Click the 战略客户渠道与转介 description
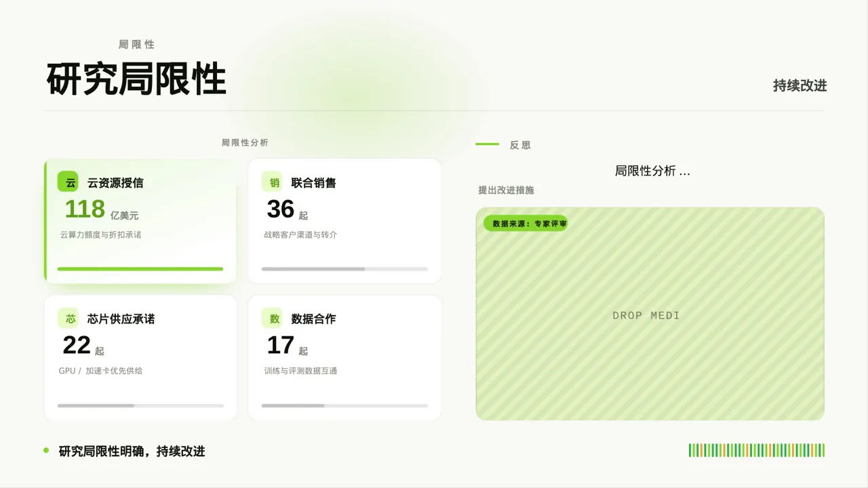This screenshot has height=488, width=868. (x=300, y=235)
